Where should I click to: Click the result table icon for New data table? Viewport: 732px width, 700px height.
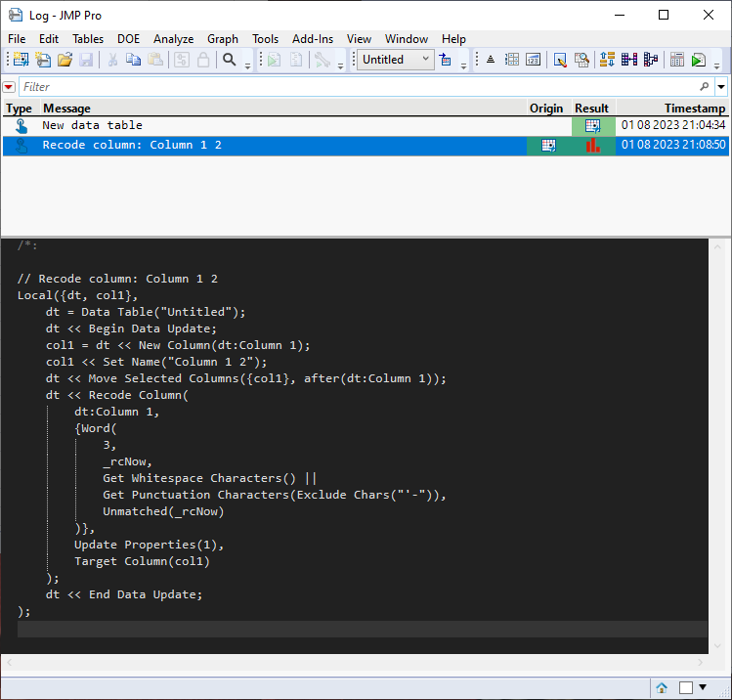[593, 125]
